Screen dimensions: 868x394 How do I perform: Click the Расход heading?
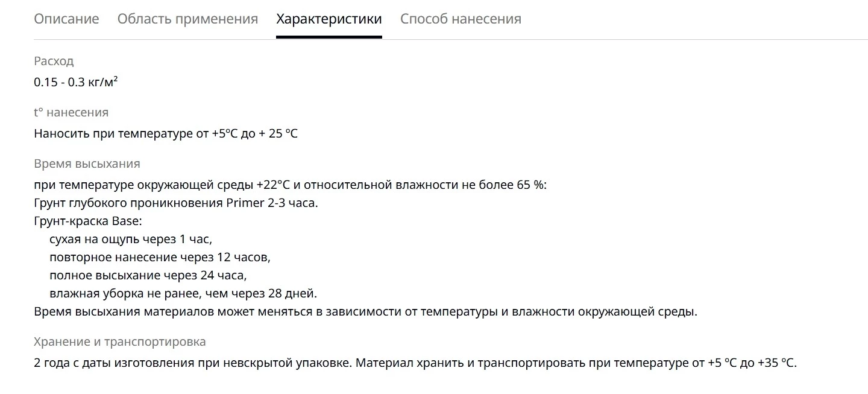pyautogui.click(x=54, y=61)
